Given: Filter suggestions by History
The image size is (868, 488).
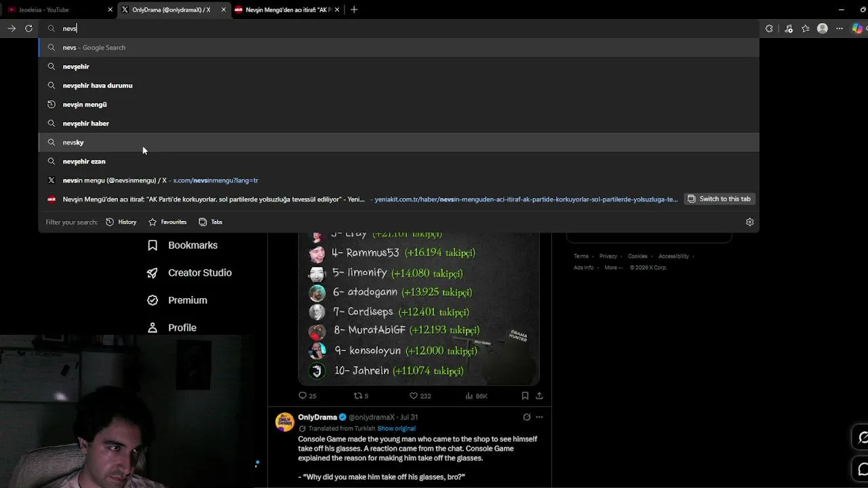Looking at the screenshot, I should pos(121,222).
